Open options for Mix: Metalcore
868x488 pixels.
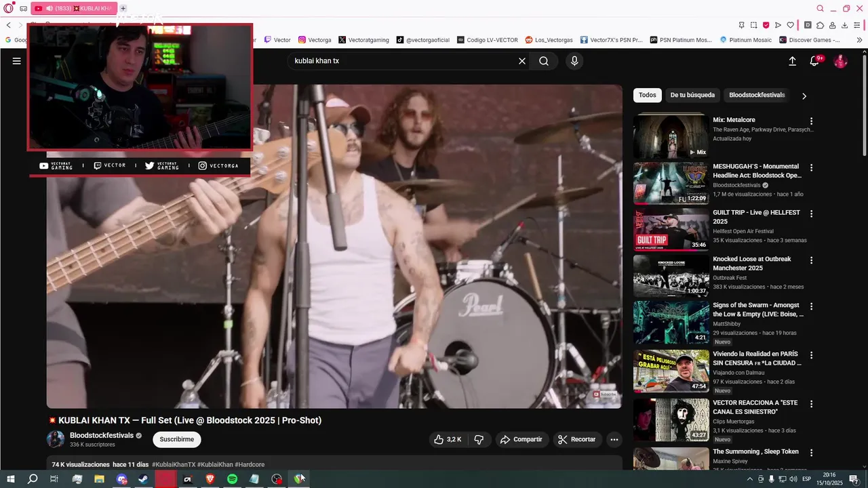click(811, 121)
